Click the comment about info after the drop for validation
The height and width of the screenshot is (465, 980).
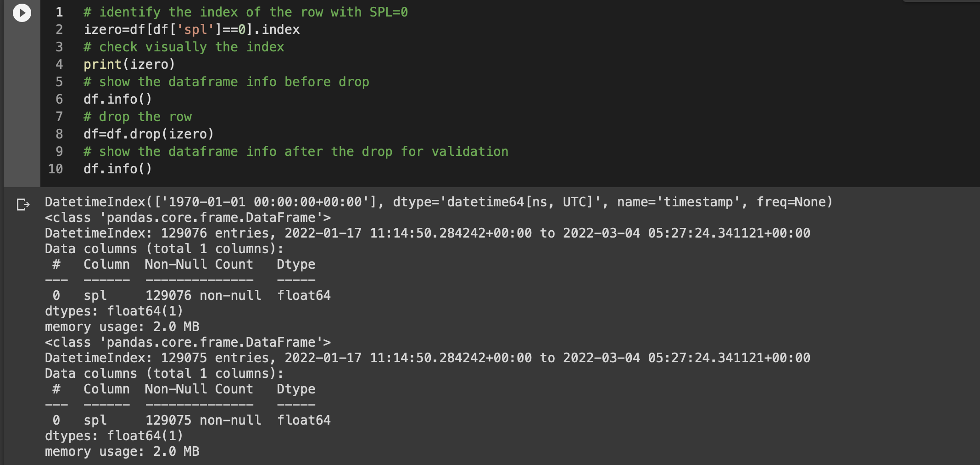click(296, 152)
